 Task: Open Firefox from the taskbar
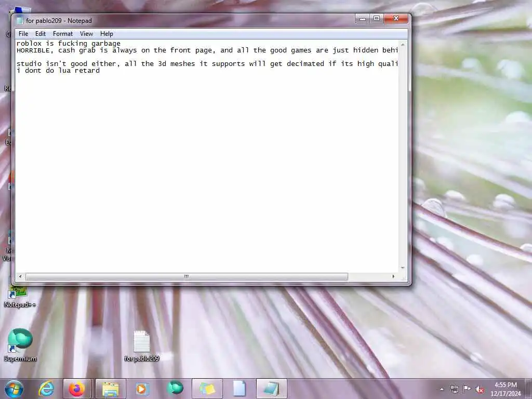click(x=77, y=389)
